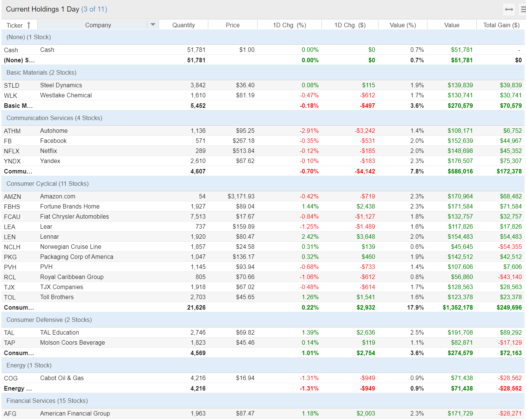This screenshot has width=526, height=420.
Task: Click the Basic M… subtotal row label
Action: (18, 106)
